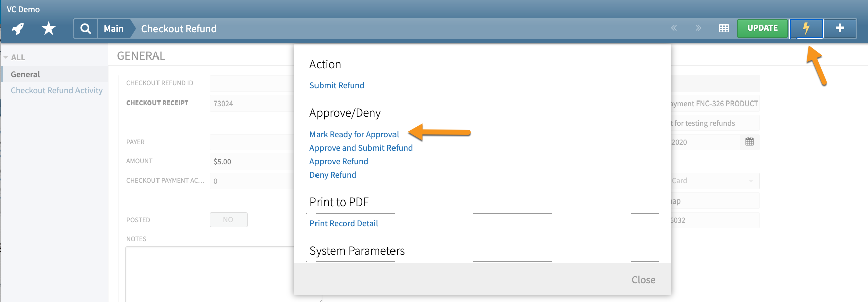The height and width of the screenshot is (302, 868).
Task: Open the date picker calendar icon
Action: tap(749, 142)
